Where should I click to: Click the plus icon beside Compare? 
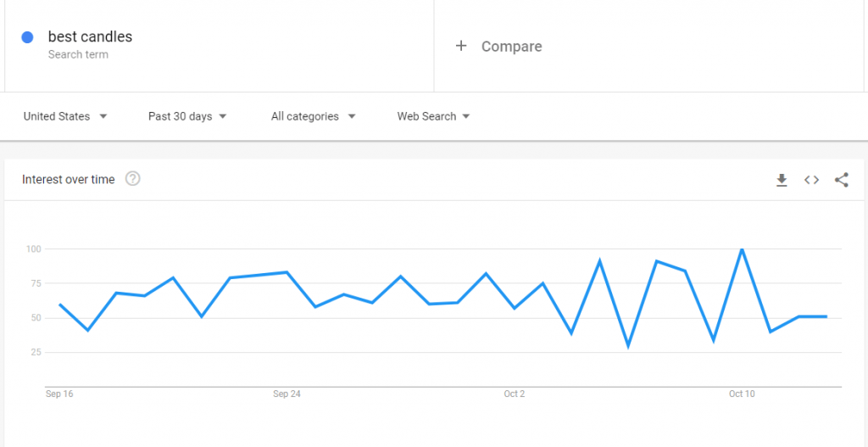tap(460, 46)
